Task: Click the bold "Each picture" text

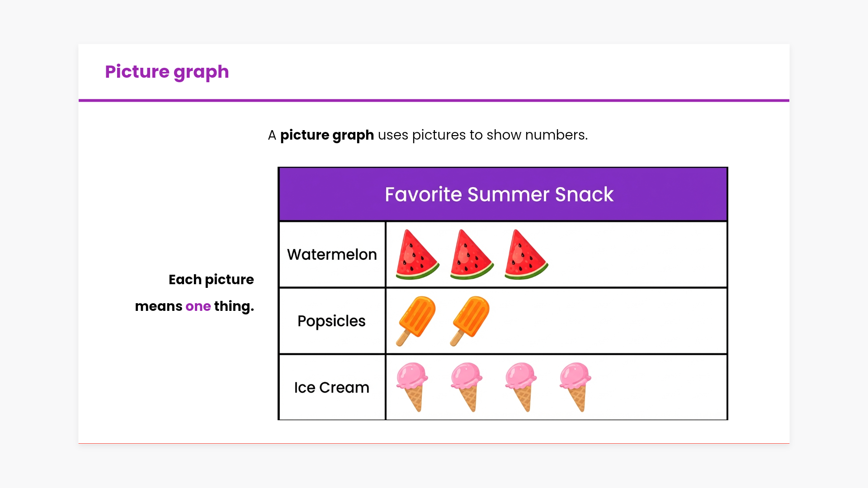Action: pyautogui.click(x=211, y=280)
